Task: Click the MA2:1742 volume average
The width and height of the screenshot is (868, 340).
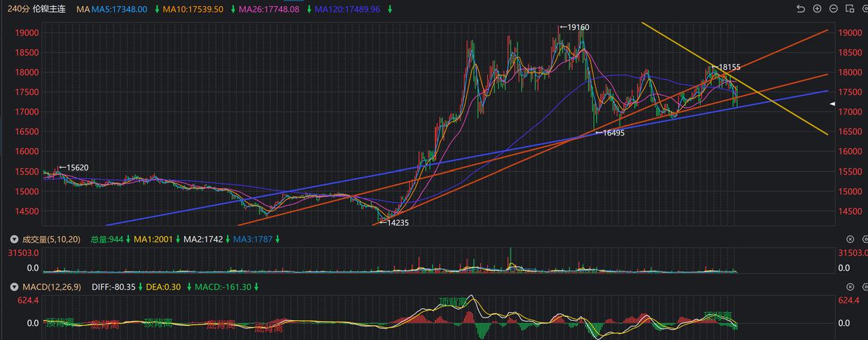Action: click(x=204, y=239)
